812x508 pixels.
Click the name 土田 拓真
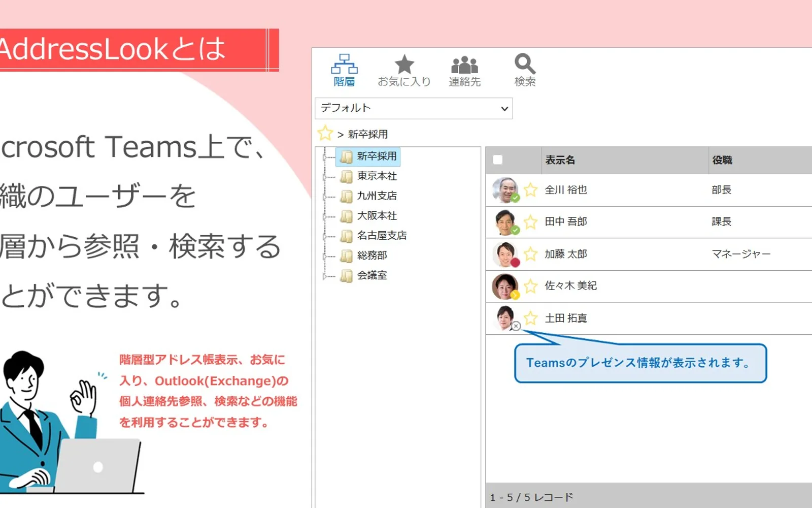[566, 319]
